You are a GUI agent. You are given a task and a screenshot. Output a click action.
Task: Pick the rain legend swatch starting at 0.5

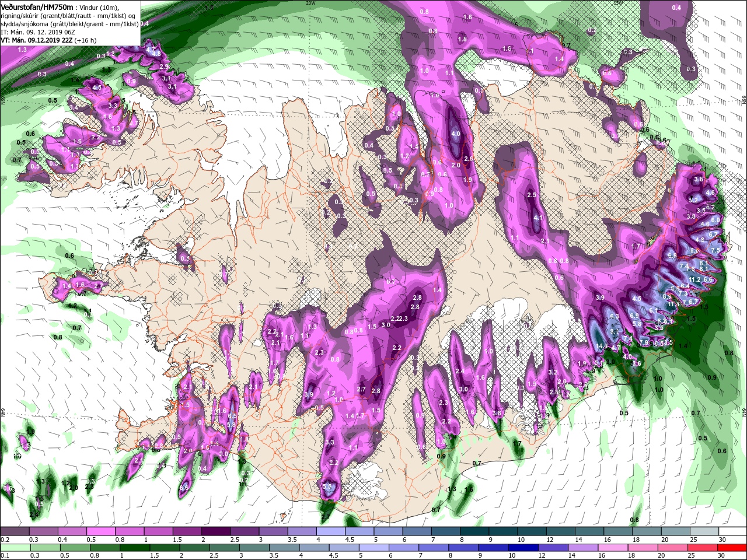(x=76, y=548)
